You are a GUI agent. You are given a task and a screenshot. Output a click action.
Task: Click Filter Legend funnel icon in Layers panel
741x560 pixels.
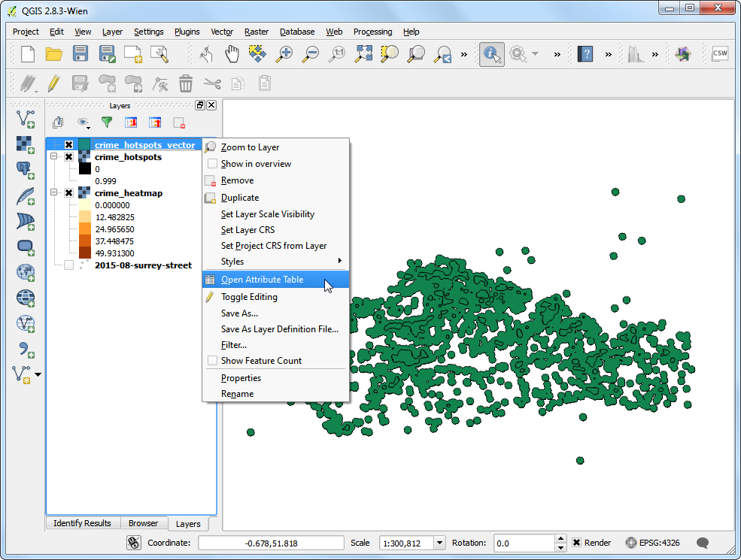107,123
